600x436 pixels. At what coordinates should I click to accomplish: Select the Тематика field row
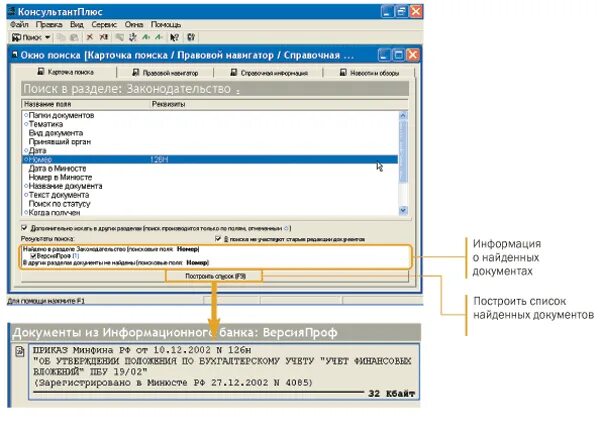(210, 124)
